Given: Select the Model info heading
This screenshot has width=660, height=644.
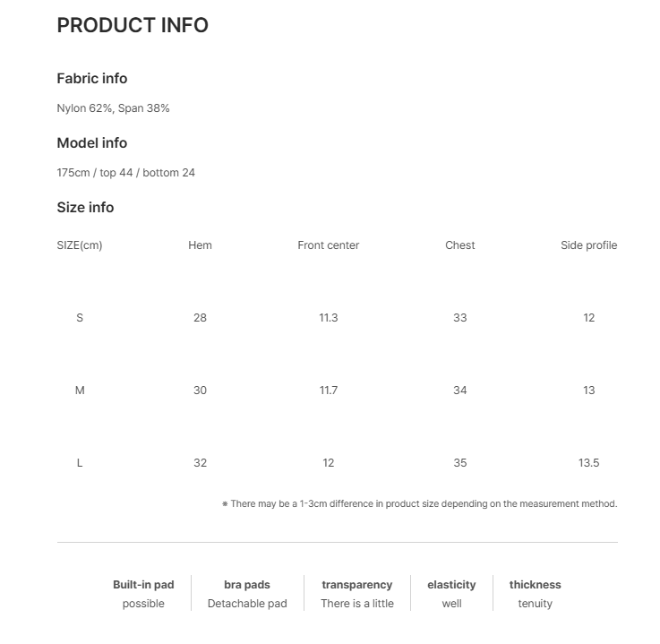Looking at the screenshot, I should (91, 143).
